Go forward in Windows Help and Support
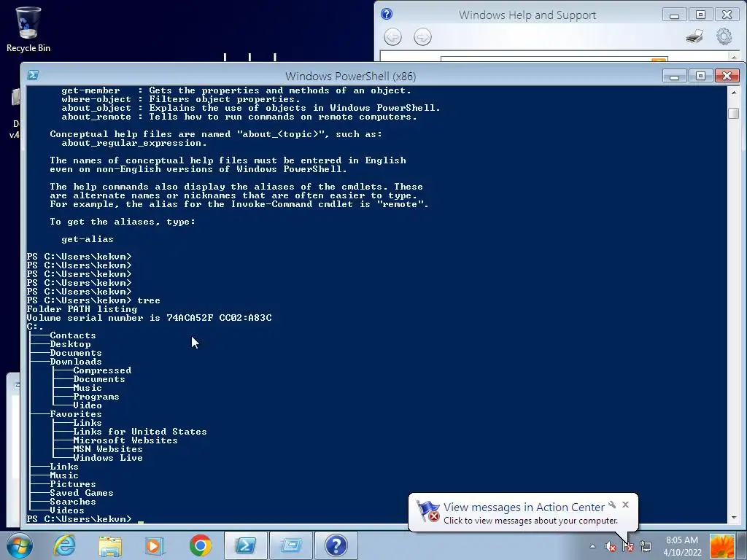 pyautogui.click(x=422, y=36)
